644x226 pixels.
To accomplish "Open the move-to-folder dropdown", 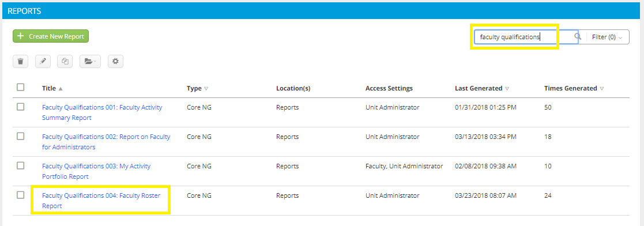I will (x=90, y=62).
